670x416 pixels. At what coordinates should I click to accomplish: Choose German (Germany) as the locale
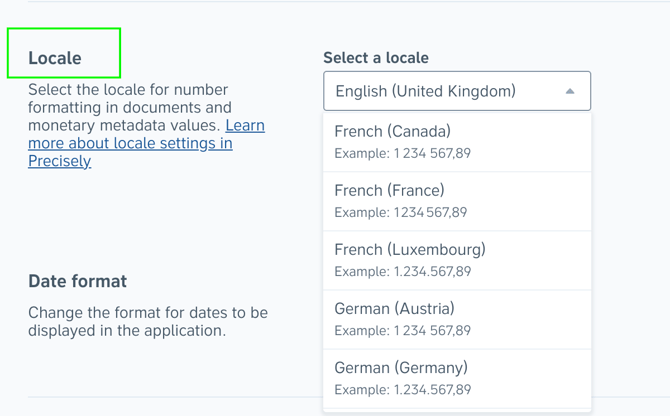point(401,367)
